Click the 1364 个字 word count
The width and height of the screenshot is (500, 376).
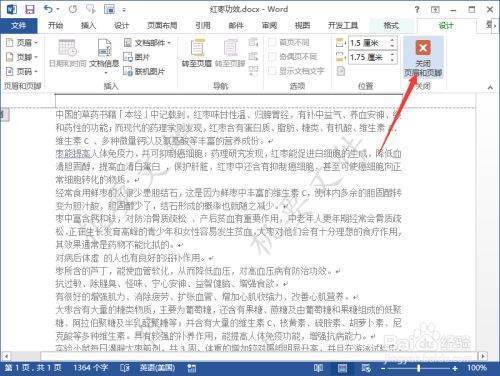point(90,368)
